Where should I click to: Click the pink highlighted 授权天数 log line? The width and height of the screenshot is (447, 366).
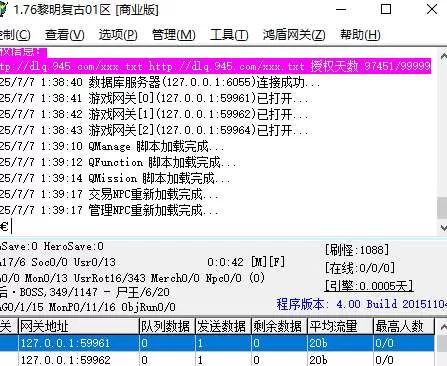tap(215, 66)
